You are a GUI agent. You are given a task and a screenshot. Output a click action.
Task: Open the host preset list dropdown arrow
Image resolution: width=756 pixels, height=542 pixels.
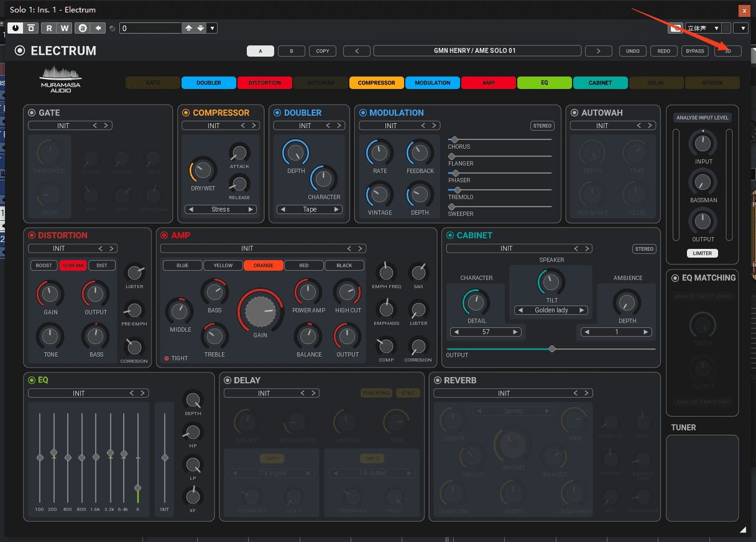pos(212,28)
